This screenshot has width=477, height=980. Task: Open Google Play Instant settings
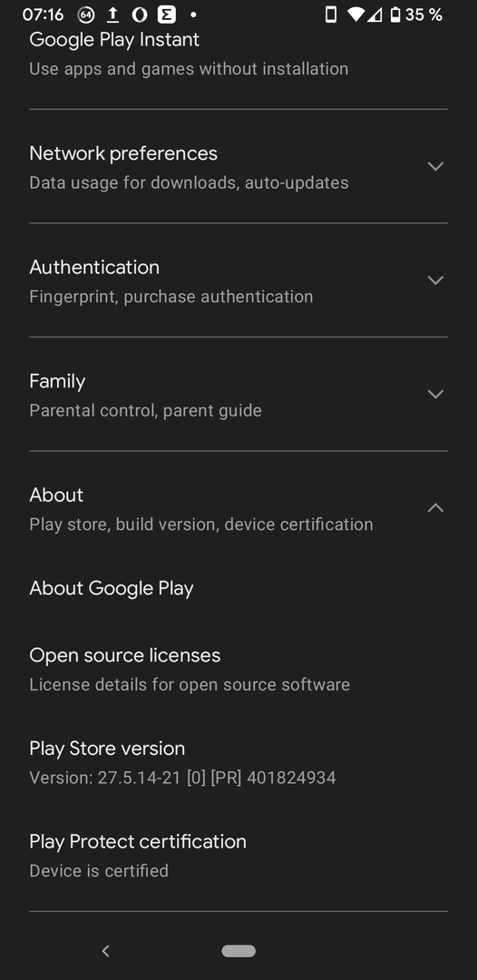[x=238, y=54]
